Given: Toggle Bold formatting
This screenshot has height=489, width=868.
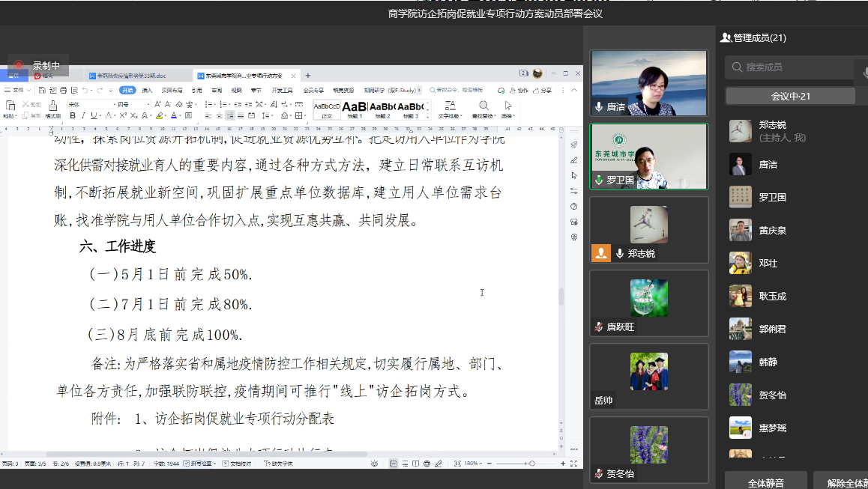Looking at the screenshot, I should [x=73, y=115].
